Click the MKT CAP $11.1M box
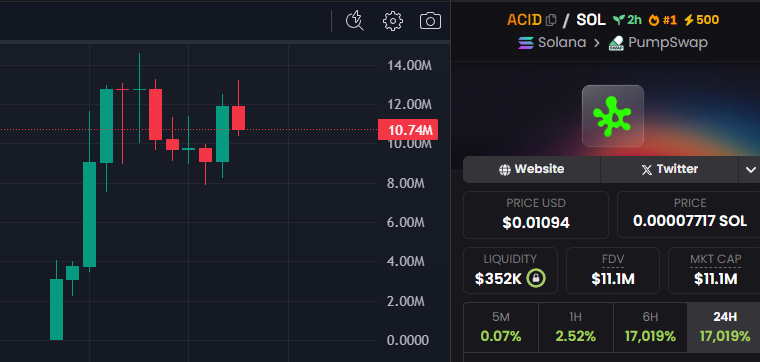This screenshot has height=362, width=760. pos(714,270)
